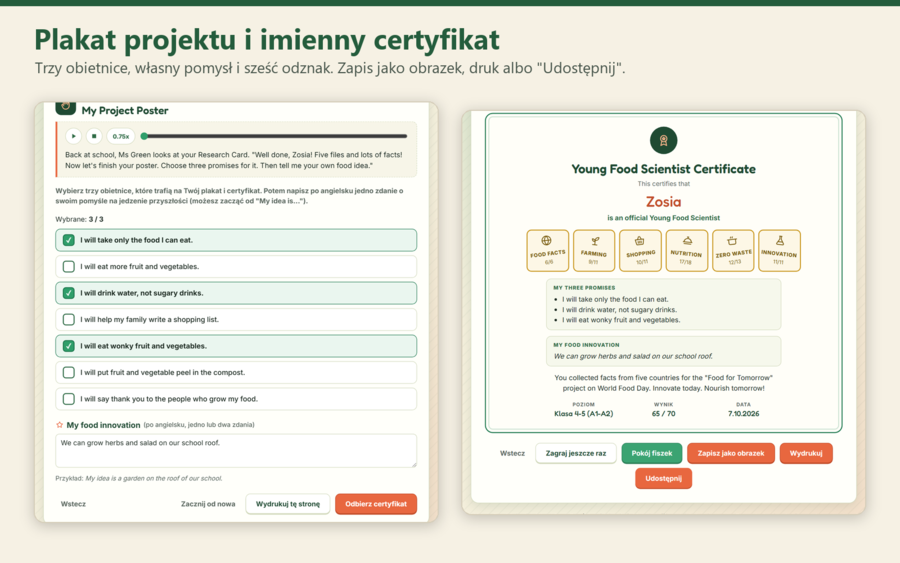Click the score "65 / 70"
The height and width of the screenshot is (563, 900).
coord(664,413)
